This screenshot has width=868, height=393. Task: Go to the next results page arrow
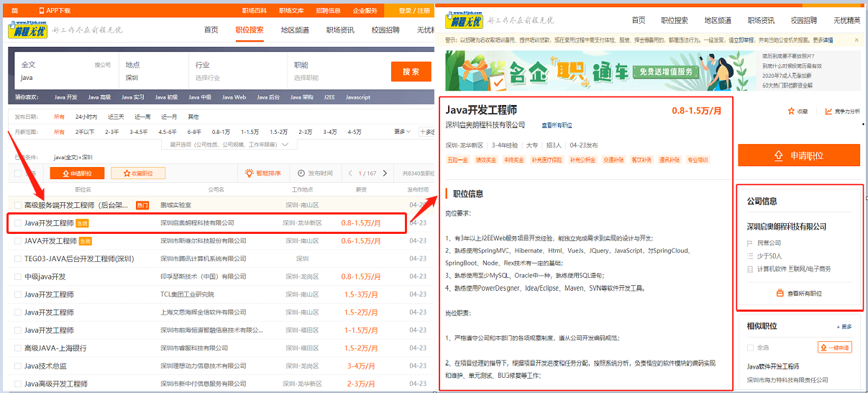click(x=385, y=173)
